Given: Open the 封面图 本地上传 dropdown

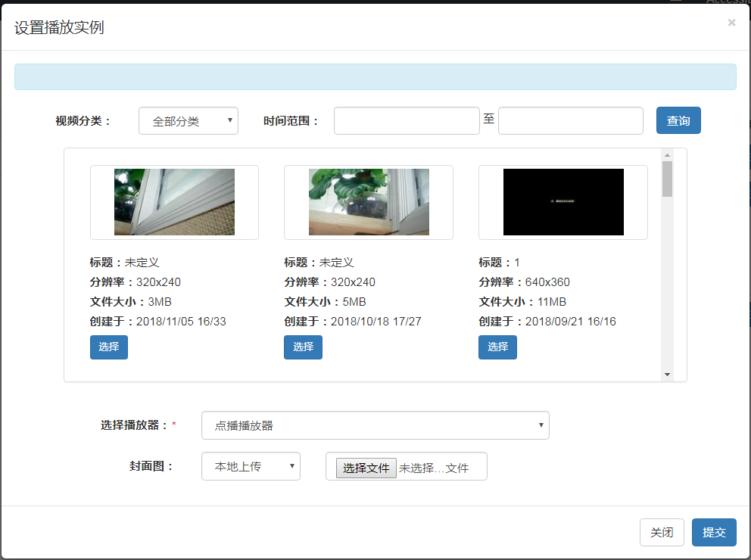Looking at the screenshot, I should click(251, 466).
